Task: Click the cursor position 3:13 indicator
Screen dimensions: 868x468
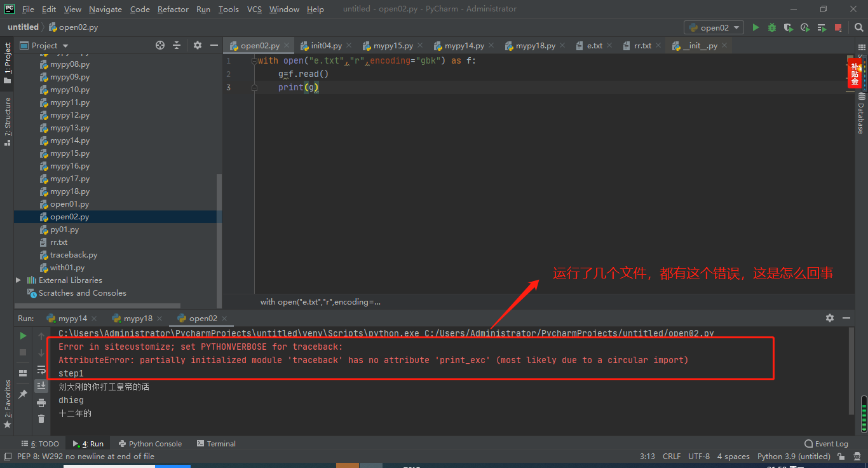Action: [x=648, y=456]
